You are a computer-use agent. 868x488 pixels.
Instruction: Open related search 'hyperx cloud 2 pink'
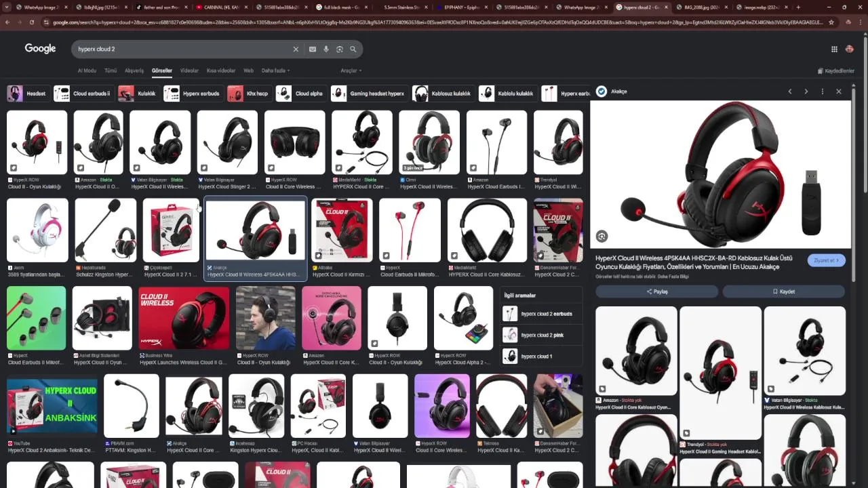(541, 335)
